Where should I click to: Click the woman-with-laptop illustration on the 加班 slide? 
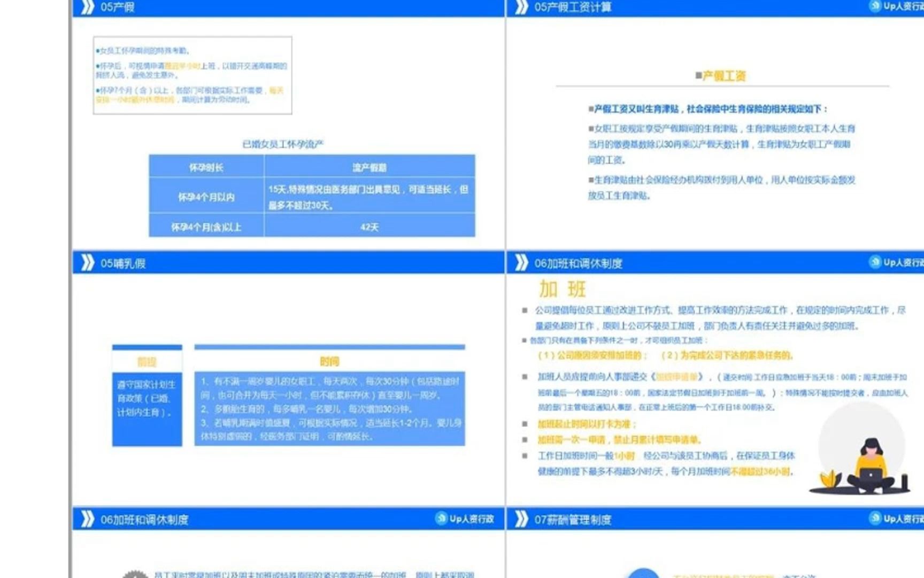(861, 450)
